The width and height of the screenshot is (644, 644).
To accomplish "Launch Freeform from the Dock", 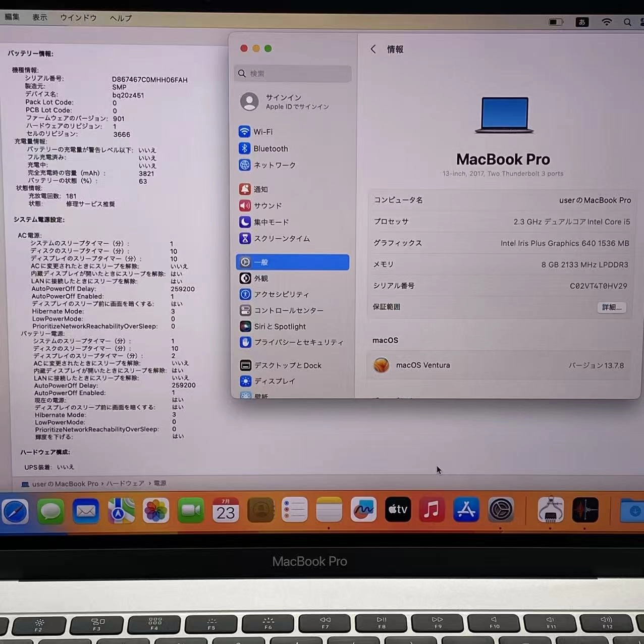I will tap(363, 510).
